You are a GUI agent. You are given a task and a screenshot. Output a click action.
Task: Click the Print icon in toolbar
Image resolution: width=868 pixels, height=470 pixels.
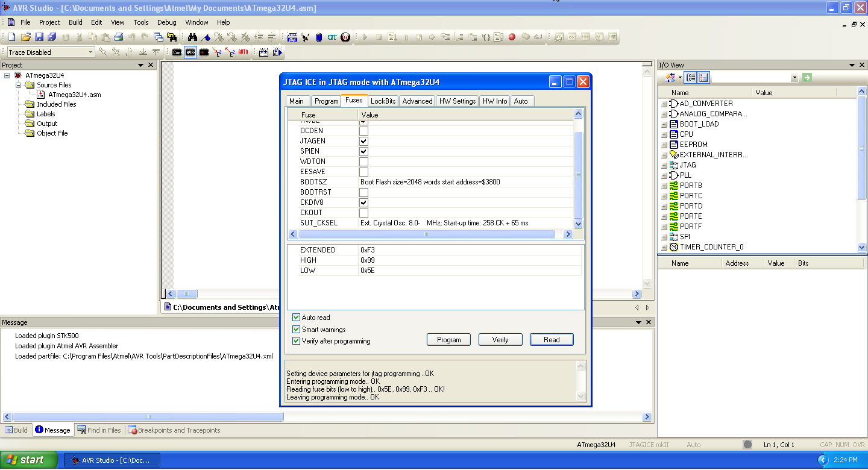[119, 37]
